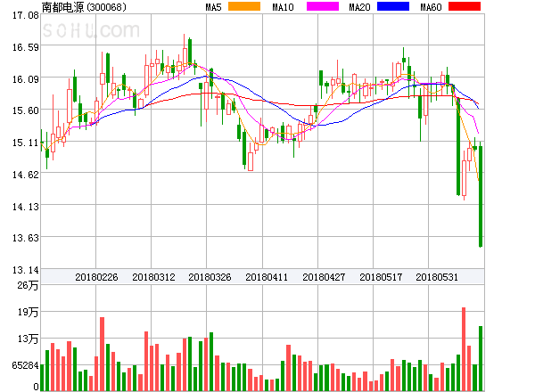Click the 15.60 price axis label
The width and height of the screenshot is (535, 392).
26,110
